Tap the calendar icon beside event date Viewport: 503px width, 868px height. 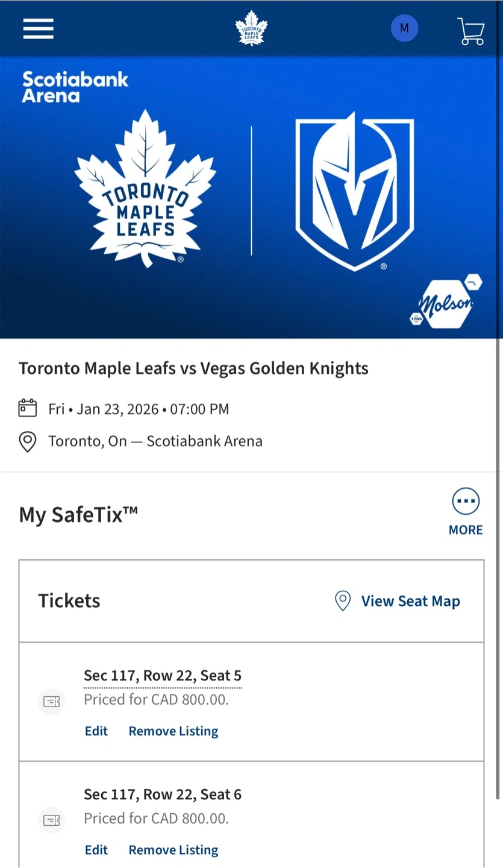(28, 408)
